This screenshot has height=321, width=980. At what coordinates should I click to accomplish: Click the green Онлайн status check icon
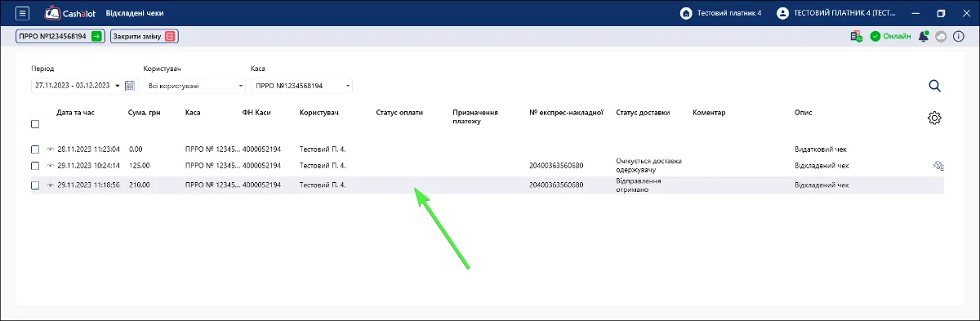point(875,37)
